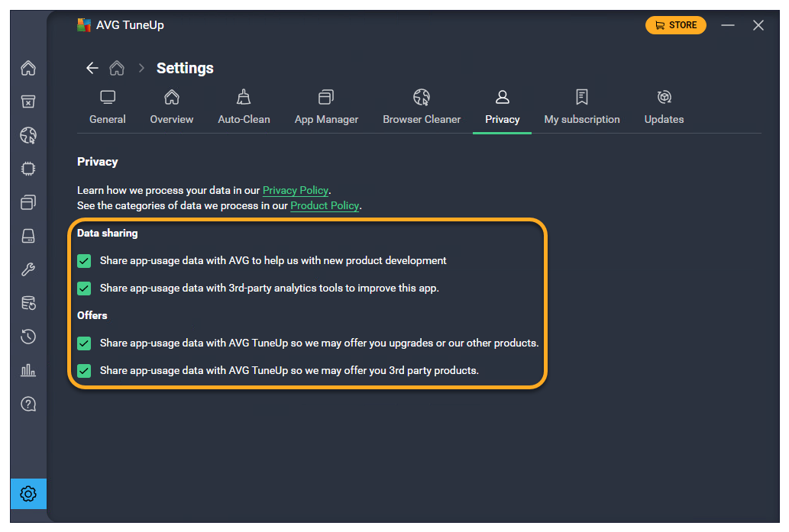The width and height of the screenshot is (789, 532).
Task: Disable offers for 3rd party products checkbox
Action: pos(84,371)
